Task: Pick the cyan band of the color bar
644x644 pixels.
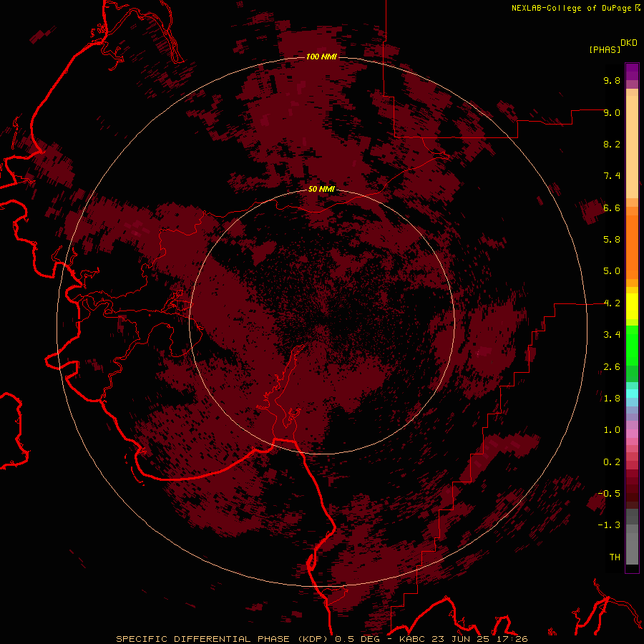Action: (x=632, y=394)
